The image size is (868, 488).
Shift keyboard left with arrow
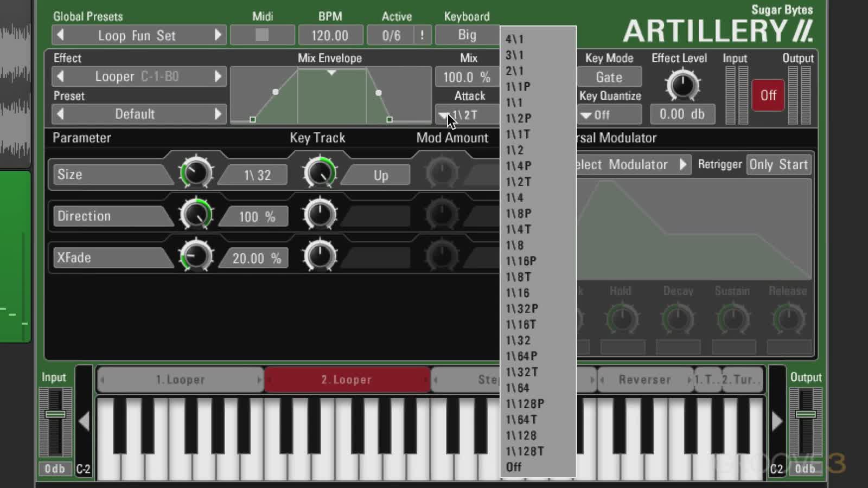(x=84, y=421)
